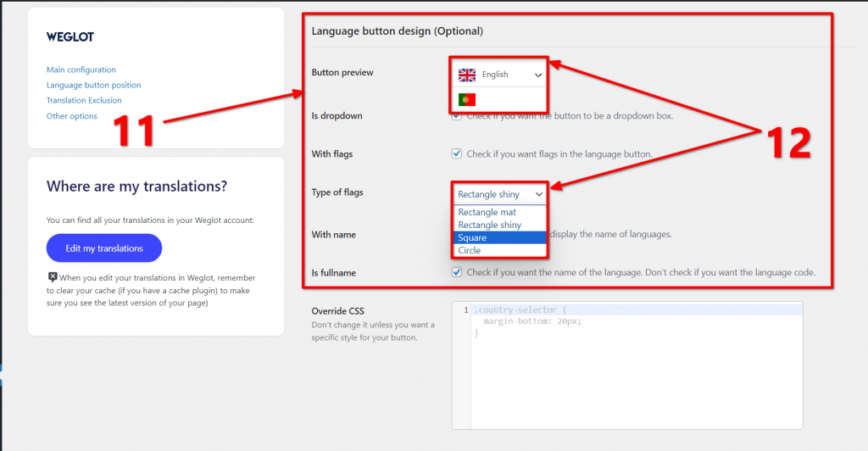
Task: Click the 'Button preview' label
Action: tap(342, 73)
